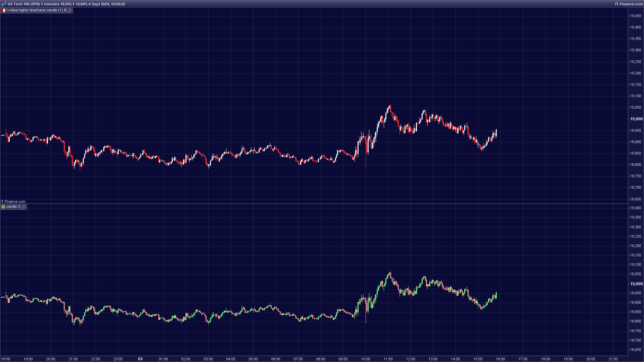This screenshot has width=644, height=362.
Task: Click the 18,650 price label on lower scale
Action: click(635, 350)
